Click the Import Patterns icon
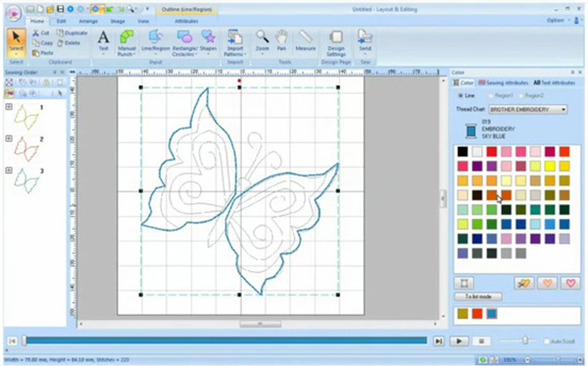The image size is (588, 366). pyautogui.click(x=235, y=43)
